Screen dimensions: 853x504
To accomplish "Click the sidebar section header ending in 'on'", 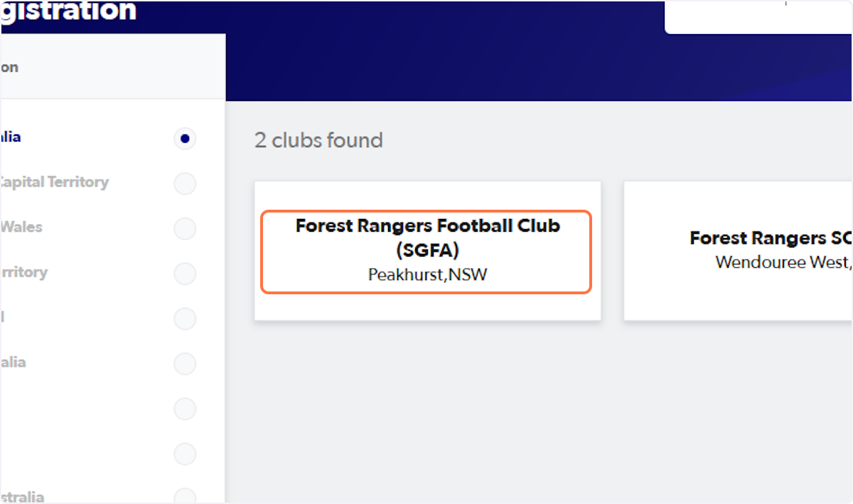I will point(8,66).
